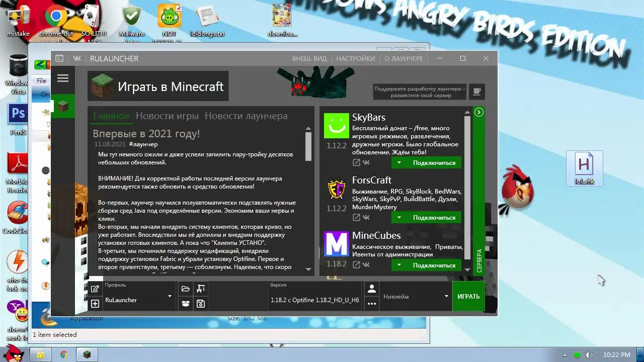
Task: Click the SkyBars green smiley logo
Action: point(337,126)
